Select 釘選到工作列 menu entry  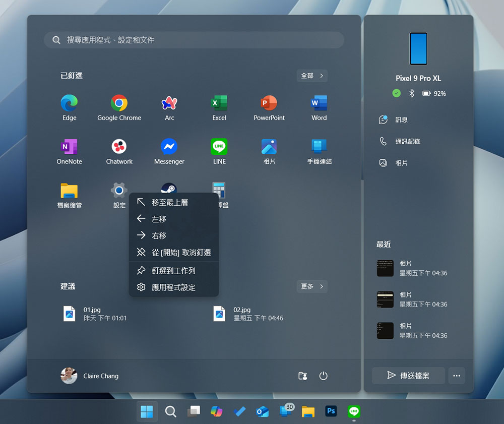pyautogui.click(x=174, y=271)
